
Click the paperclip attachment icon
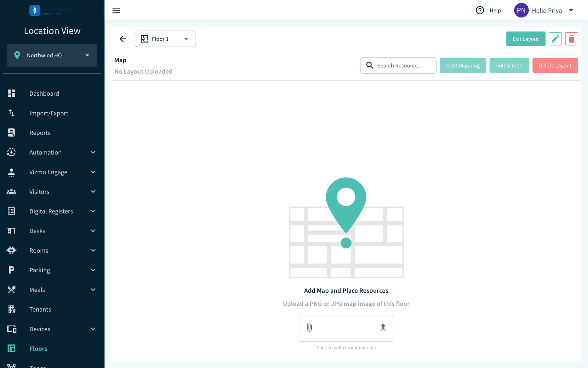click(309, 327)
